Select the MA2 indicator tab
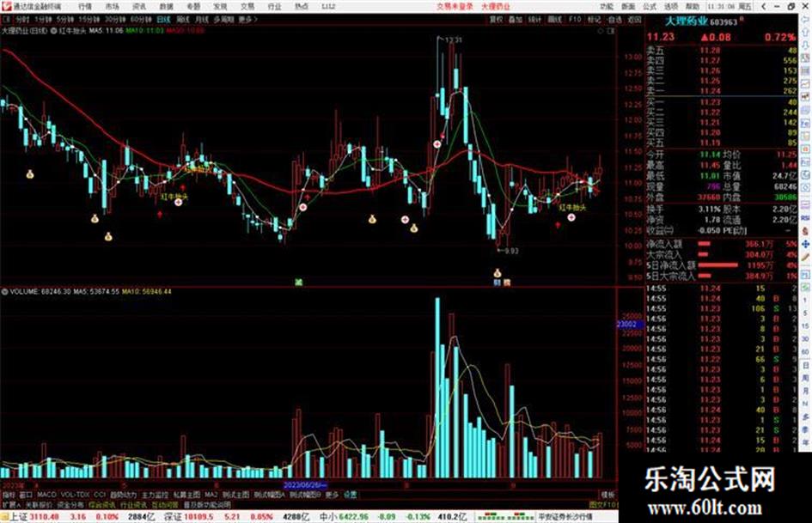Viewport: 812px width, 523px height. point(211,495)
